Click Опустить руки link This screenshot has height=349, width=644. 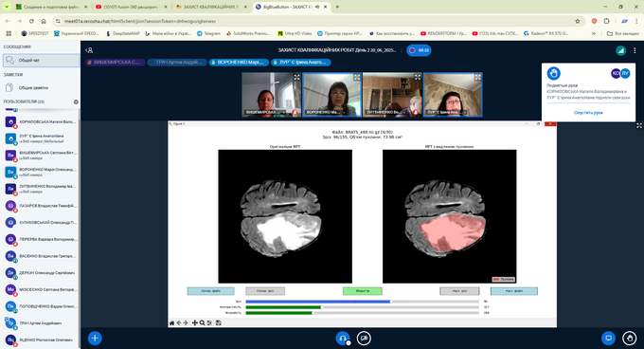[588, 113]
